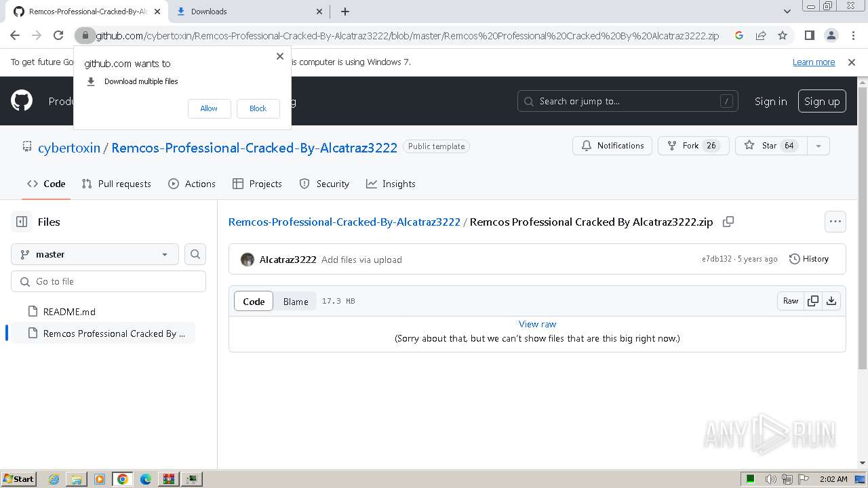This screenshot has width=868, height=488.
Task: Click the search files magnifier button
Action: tap(195, 254)
